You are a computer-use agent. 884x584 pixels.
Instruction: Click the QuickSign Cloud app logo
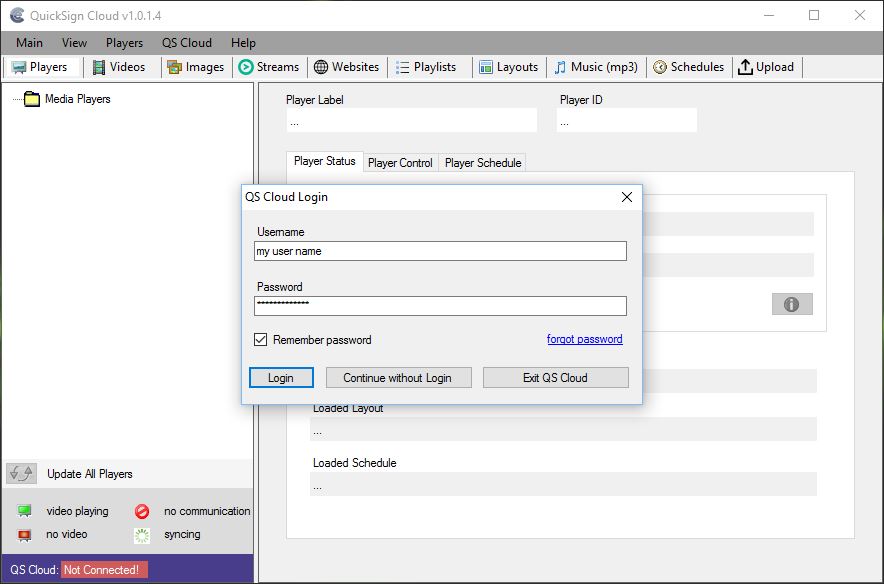pos(17,15)
